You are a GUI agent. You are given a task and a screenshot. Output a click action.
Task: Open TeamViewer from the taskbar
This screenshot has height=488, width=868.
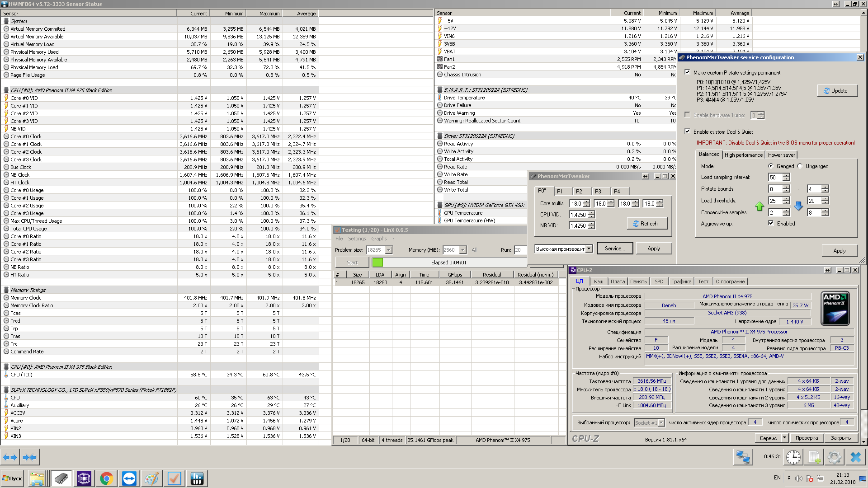click(129, 479)
